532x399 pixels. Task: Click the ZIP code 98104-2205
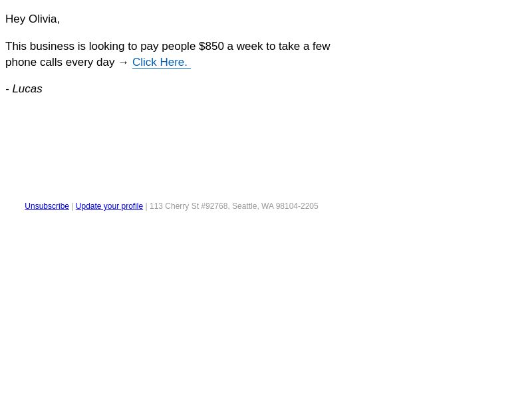[297, 206]
